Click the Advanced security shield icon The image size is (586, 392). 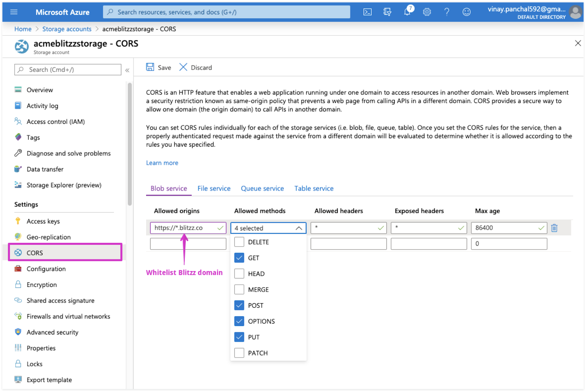[x=18, y=332]
